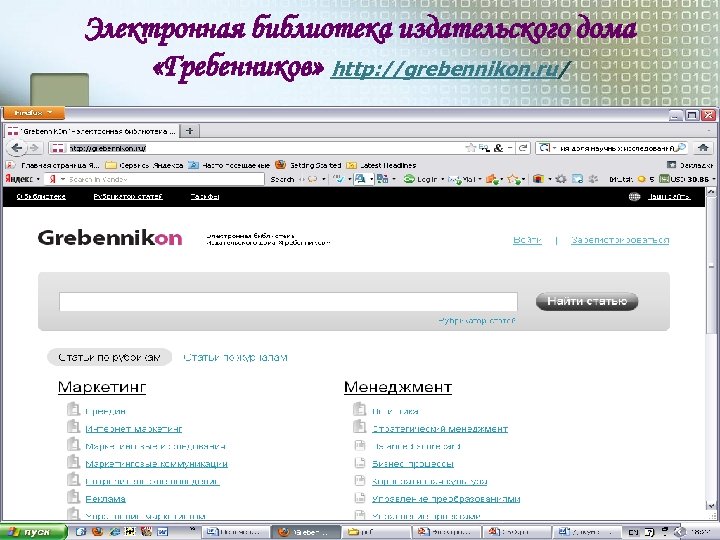Image resolution: width=720 pixels, height=540 pixels.
Task: Switch to the Статьи по журналам tab
Action: pos(235,357)
